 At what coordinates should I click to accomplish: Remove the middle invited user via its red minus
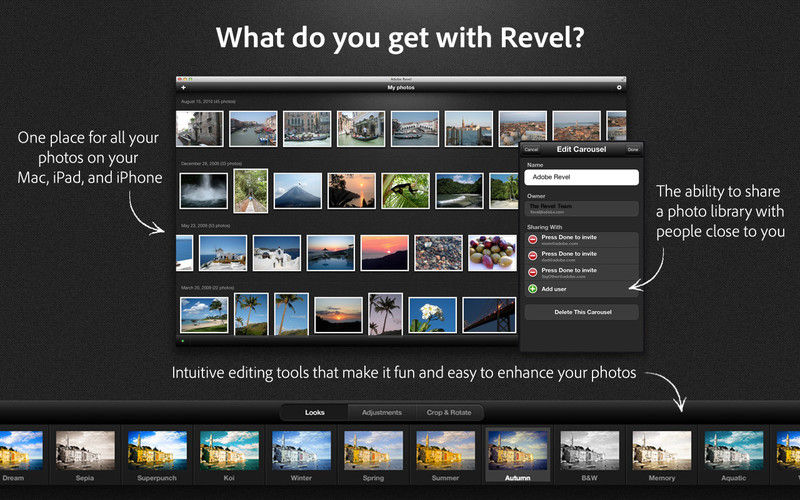click(533, 256)
